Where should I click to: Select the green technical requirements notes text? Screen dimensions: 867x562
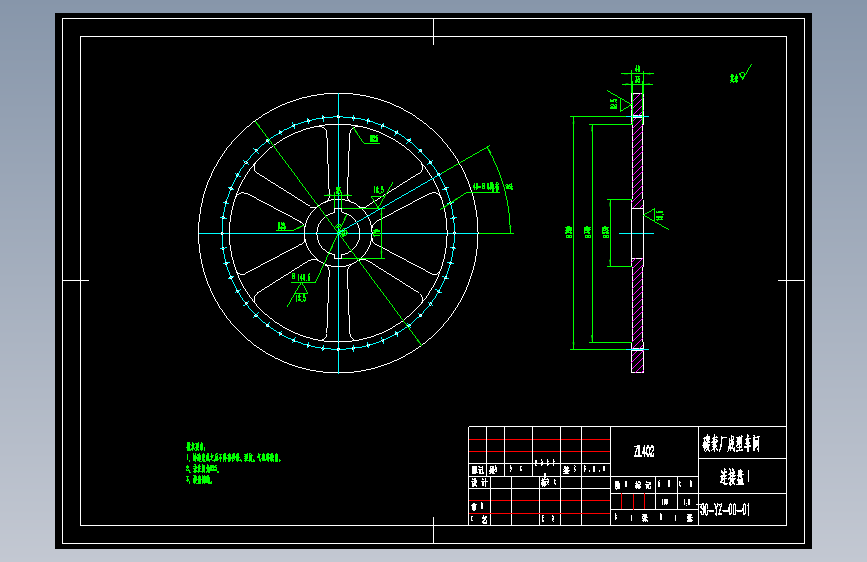tap(233, 463)
